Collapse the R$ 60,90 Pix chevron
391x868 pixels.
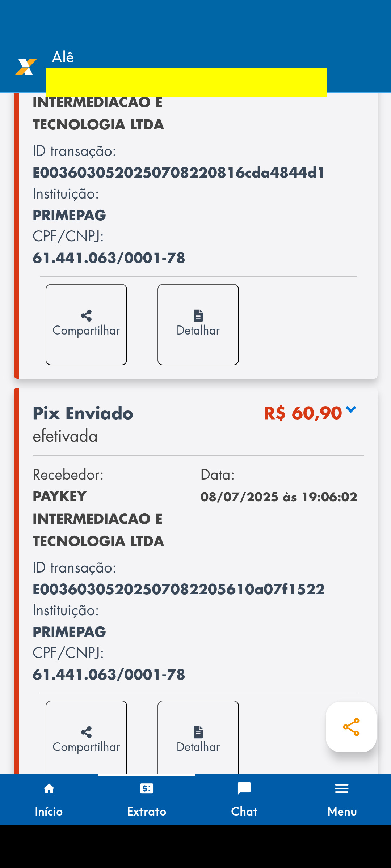[x=351, y=409]
